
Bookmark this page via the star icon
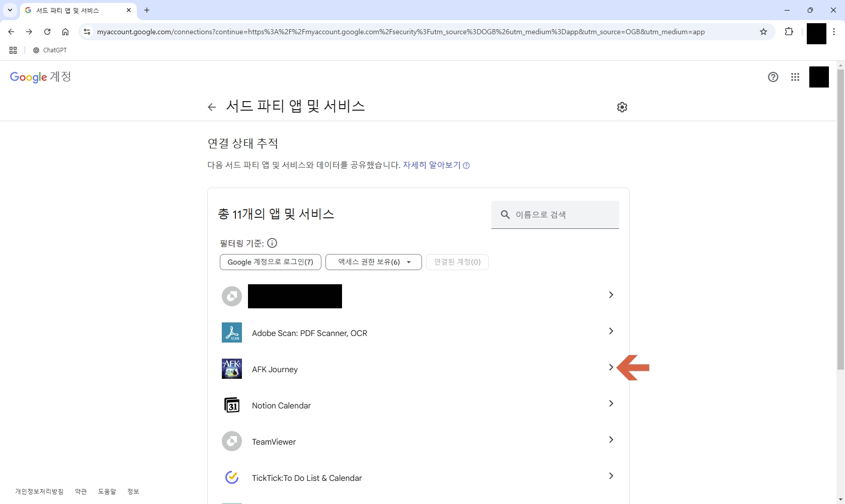point(764,32)
